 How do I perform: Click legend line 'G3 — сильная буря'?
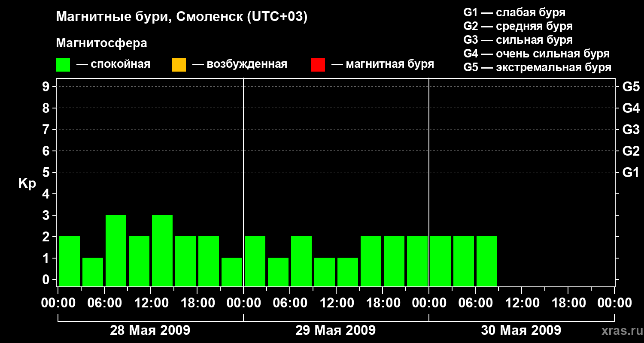[518, 39]
